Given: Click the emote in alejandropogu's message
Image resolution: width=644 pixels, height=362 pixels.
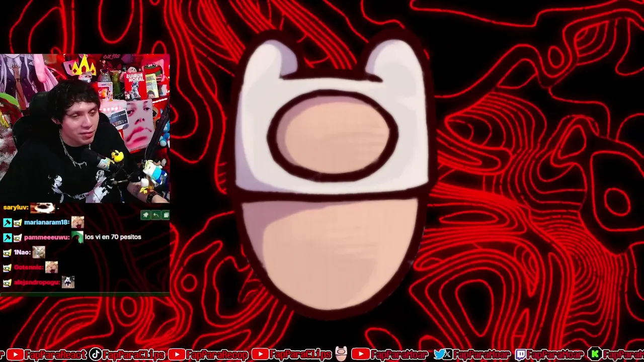Looking at the screenshot, I should point(68,282).
